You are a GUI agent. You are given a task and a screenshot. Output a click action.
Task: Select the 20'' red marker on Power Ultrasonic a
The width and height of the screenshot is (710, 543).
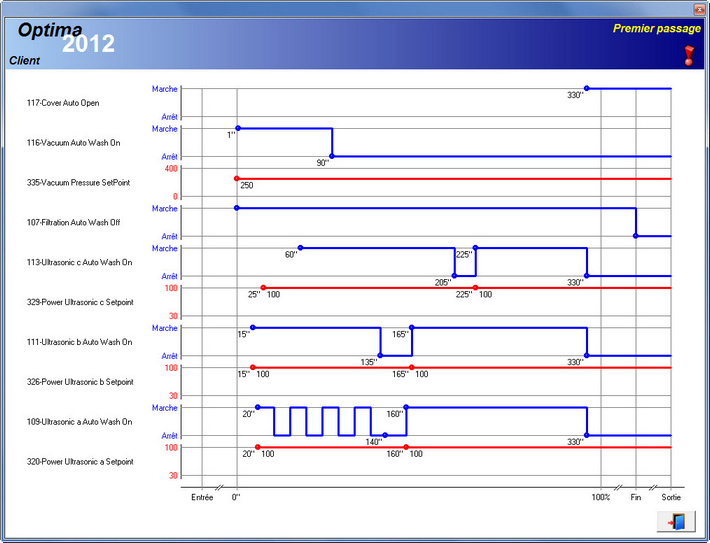pos(258,447)
